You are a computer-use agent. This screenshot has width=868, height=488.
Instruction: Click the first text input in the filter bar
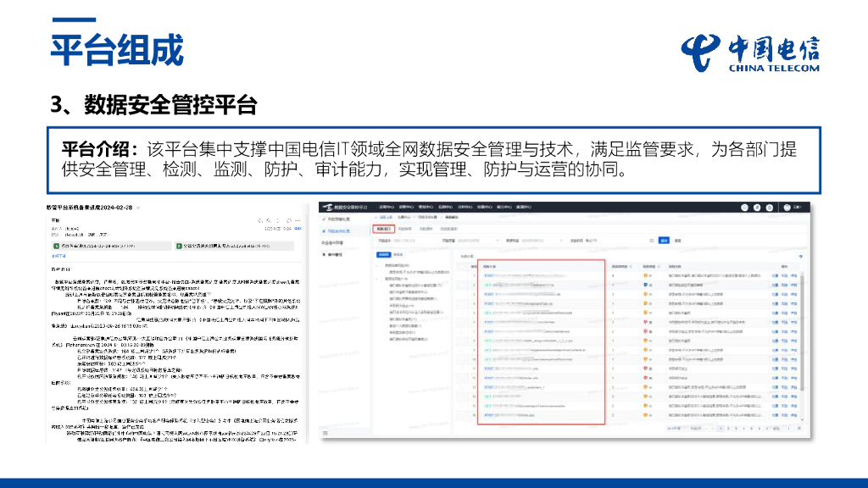point(409,241)
